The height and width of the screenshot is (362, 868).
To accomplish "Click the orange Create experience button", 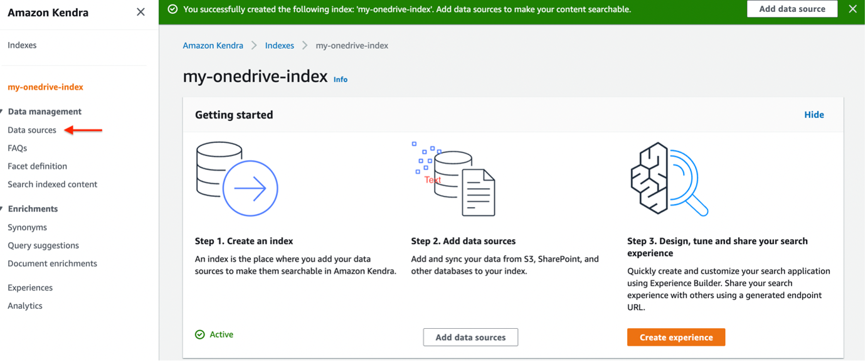I will pyautogui.click(x=676, y=338).
